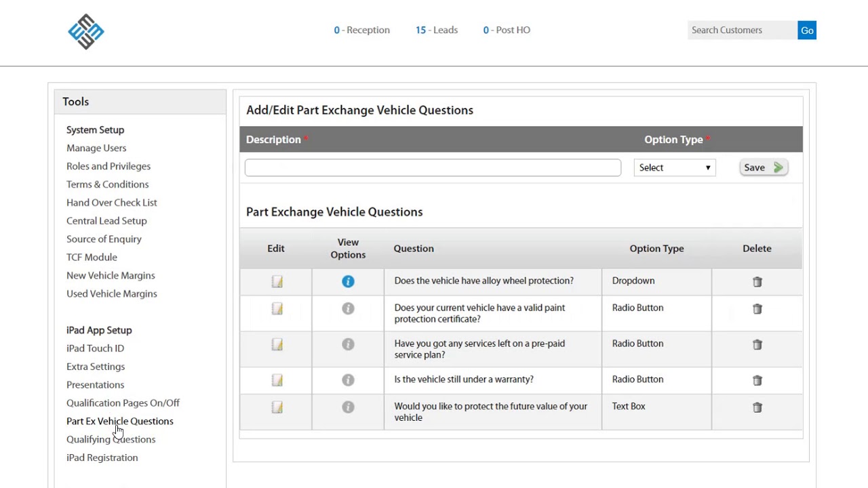View options for alloy wheel protection question
The image size is (868, 488).
348,281
